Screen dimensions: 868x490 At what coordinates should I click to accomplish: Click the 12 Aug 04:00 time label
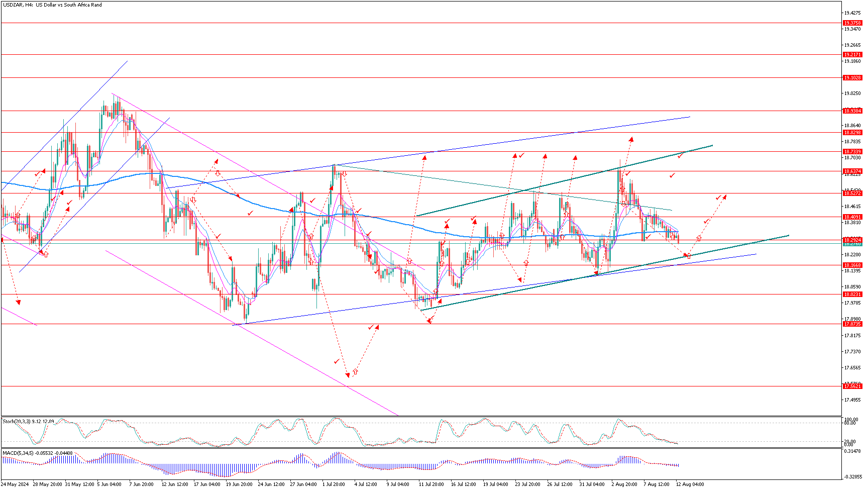(x=690, y=484)
